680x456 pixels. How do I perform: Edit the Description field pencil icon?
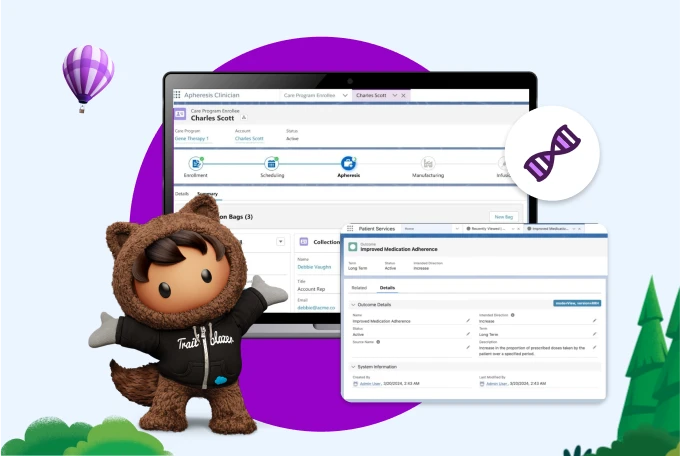pyautogui.click(x=595, y=348)
